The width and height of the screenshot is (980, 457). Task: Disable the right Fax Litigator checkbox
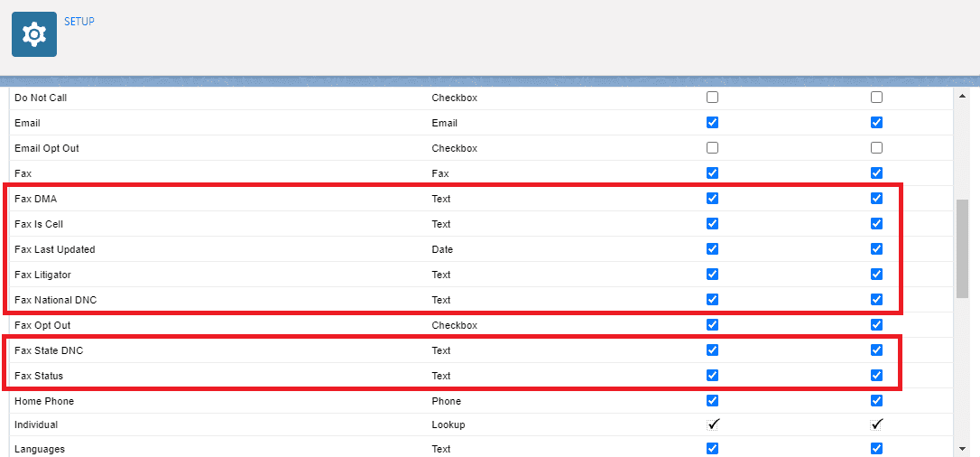(876, 275)
